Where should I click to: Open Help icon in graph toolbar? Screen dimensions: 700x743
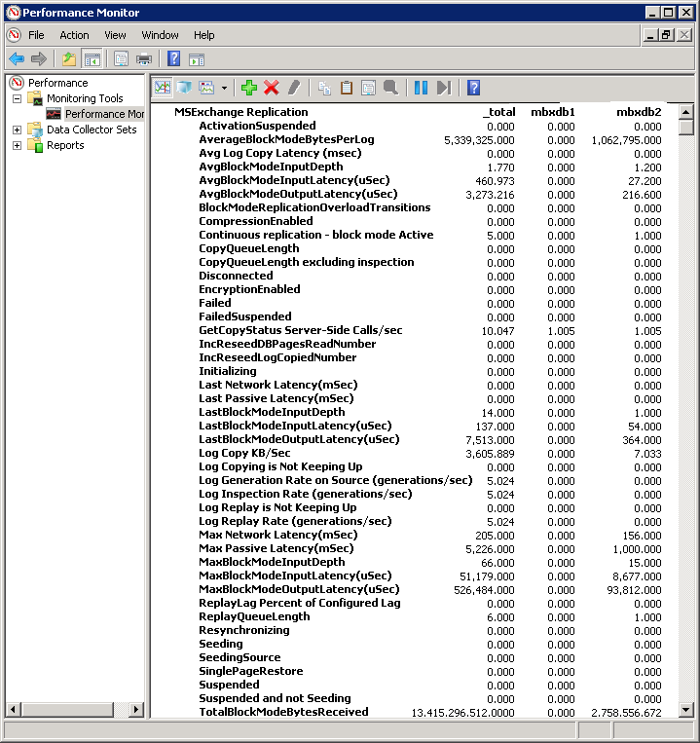click(x=473, y=88)
